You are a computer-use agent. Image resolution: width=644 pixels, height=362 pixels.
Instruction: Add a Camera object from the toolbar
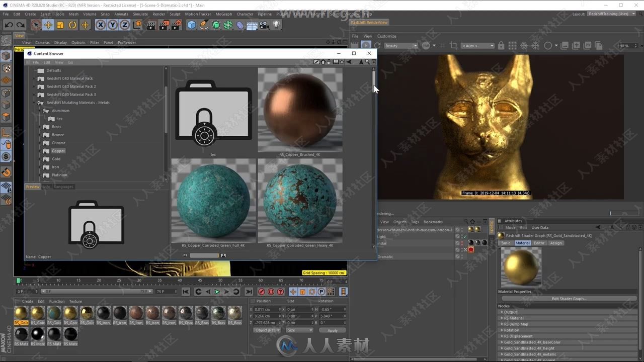pyautogui.click(x=264, y=25)
